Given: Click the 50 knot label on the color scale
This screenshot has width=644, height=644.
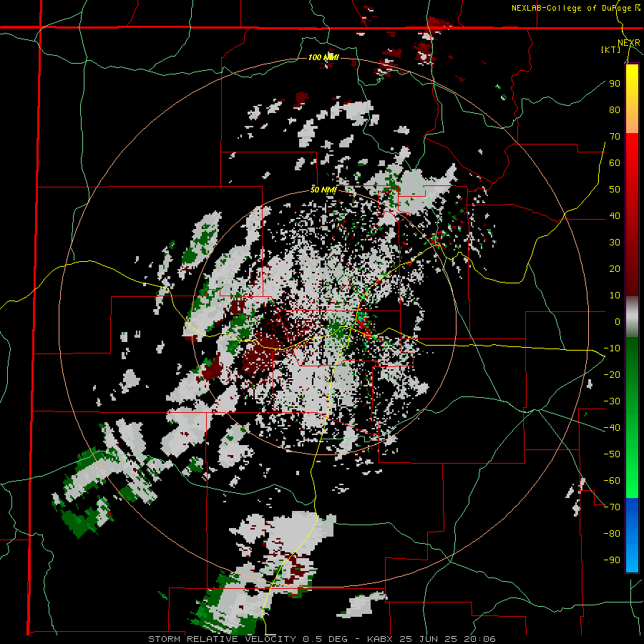Looking at the screenshot, I should click(615, 190).
